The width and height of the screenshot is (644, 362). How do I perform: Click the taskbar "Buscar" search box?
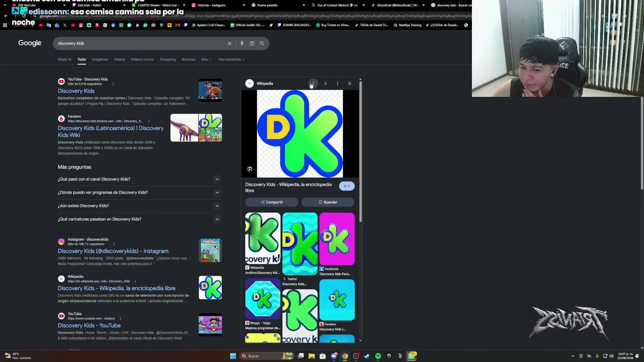[x=266, y=356]
